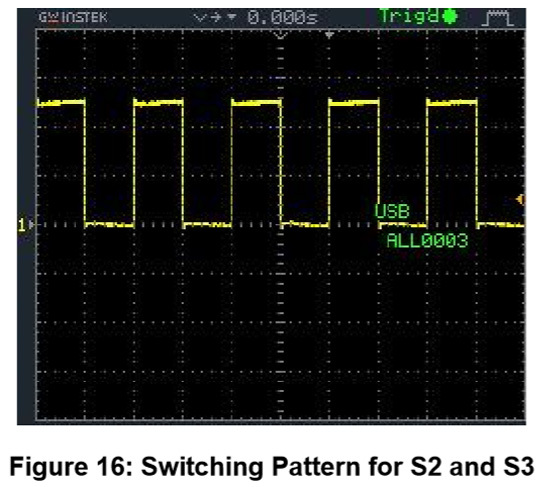Click the USB label on screen
543x487 pixels.
tap(392, 211)
